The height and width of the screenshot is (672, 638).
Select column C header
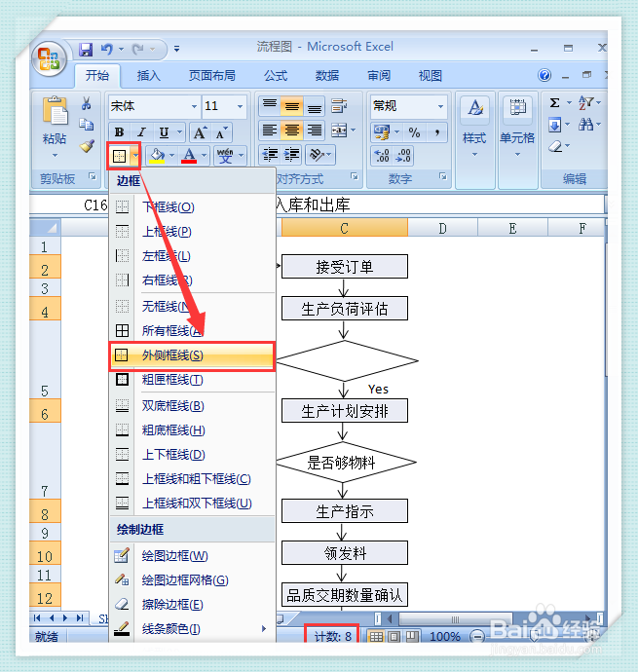(344, 228)
